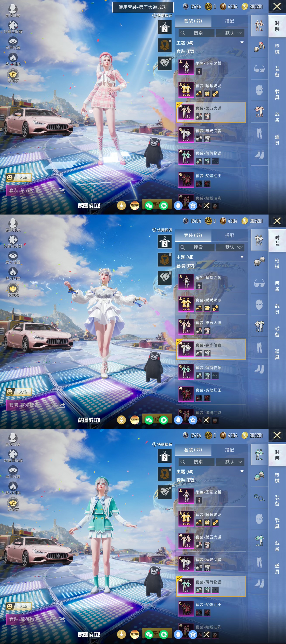This screenshot has width=286, height=644.
Task: Collapse 套装 (172) list header in middle screenshot
Action: tap(185, 266)
